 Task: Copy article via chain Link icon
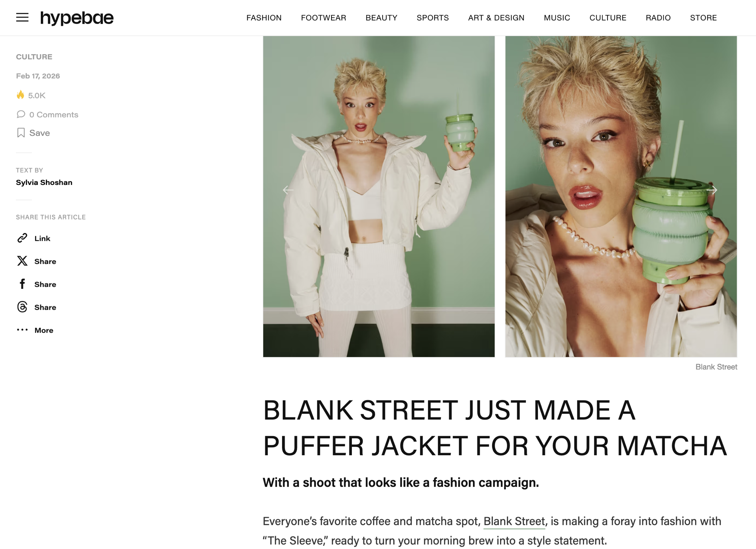click(22, 238)
